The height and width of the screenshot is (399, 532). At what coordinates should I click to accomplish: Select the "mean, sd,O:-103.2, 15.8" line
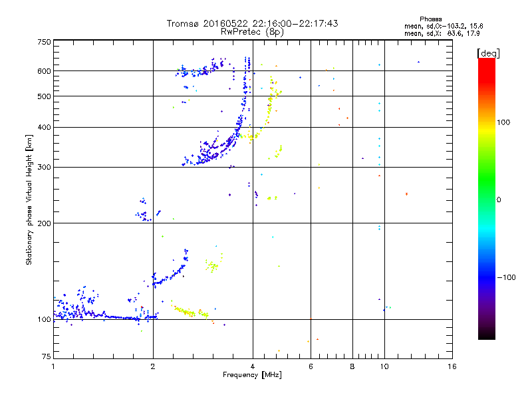(444, 26)
